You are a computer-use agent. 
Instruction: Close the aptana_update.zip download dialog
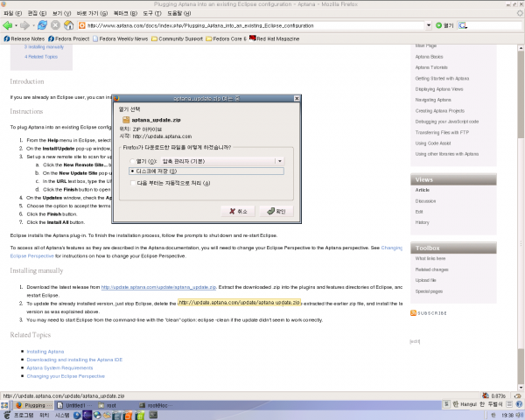[x=297, y=98]
